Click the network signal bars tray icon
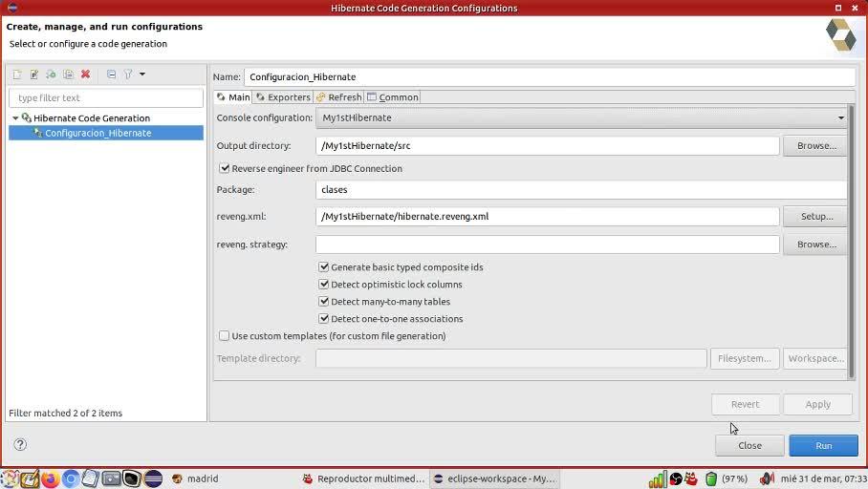Screen dimensions: 868x489 point(658,479)
